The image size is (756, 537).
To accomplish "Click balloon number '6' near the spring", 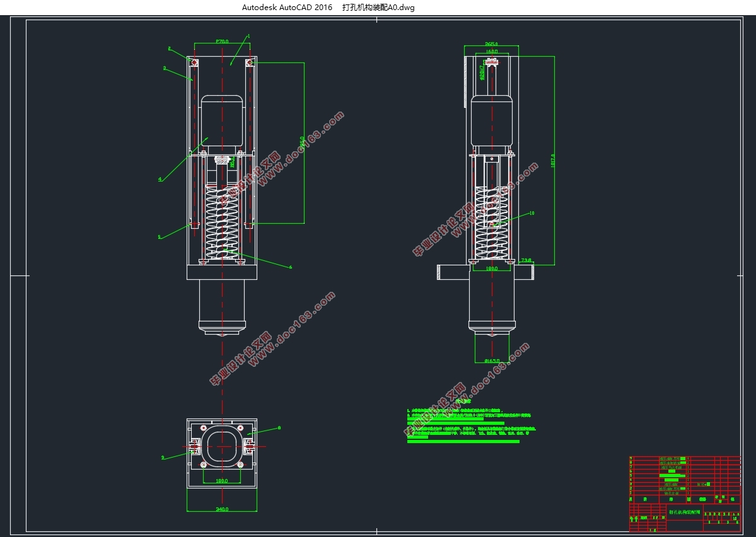I will coord(290,267).
